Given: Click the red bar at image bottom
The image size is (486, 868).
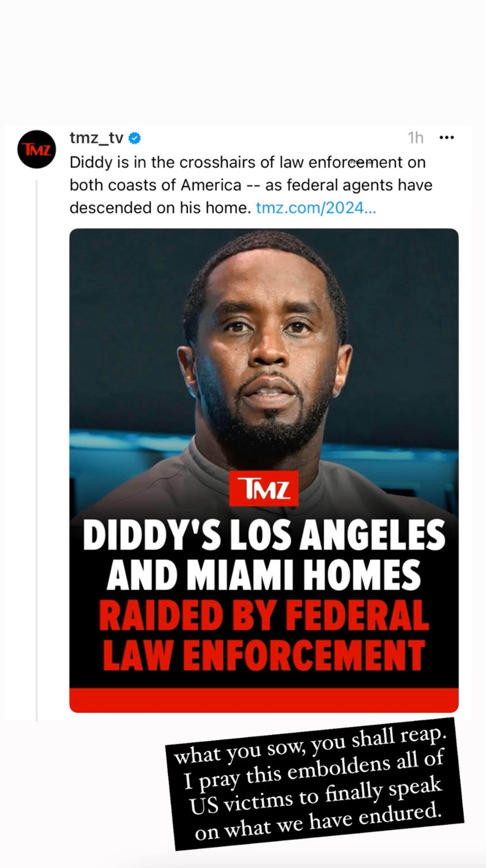Looking at the screenshot, I should 264,700.
